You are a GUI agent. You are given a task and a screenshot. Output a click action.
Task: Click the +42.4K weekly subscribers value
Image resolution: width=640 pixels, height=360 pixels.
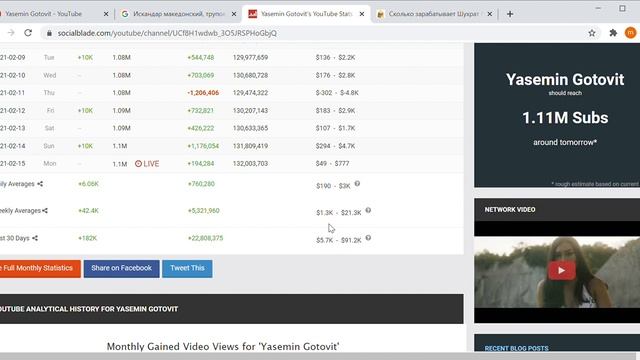point(88,211)
